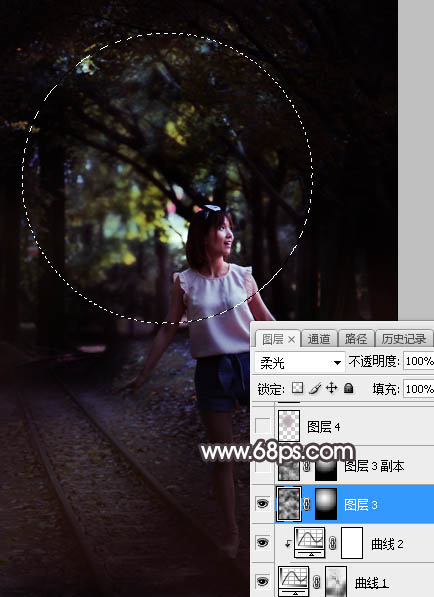Switch to the 路径 tab
This screenshot has width=434, height=597.
pyautogui.click(x=356, y=339)
